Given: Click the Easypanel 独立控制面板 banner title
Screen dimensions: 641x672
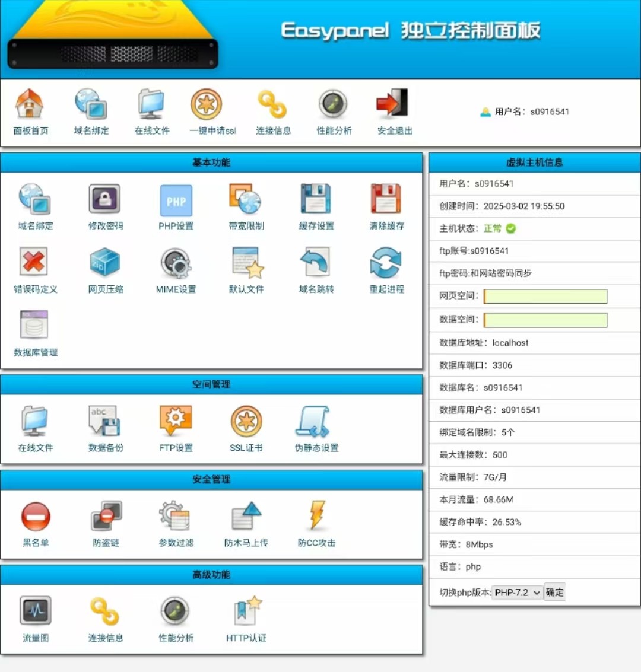Looking at the screenshot, I should [x=410, y=30].
